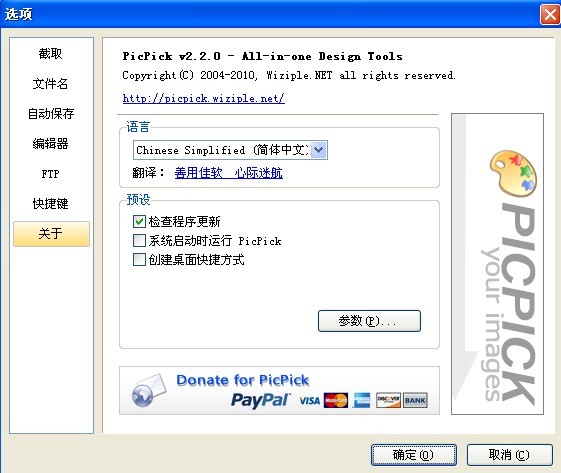This screenshot has width=561, height=473.
Task: Click the PayPal logo in donate banner
Action: (x=260, y=400)
